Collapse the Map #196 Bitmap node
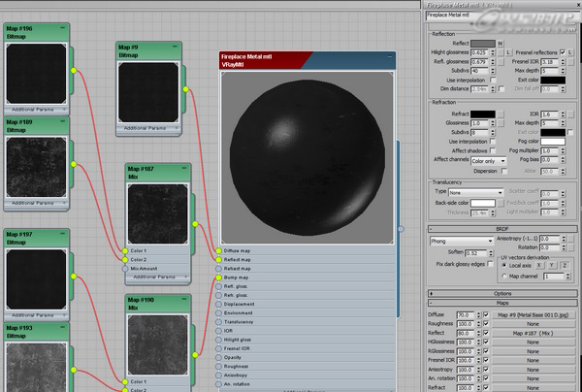This screenshot has width=582, height=392. pyautogui.click(x=62, y=28)
